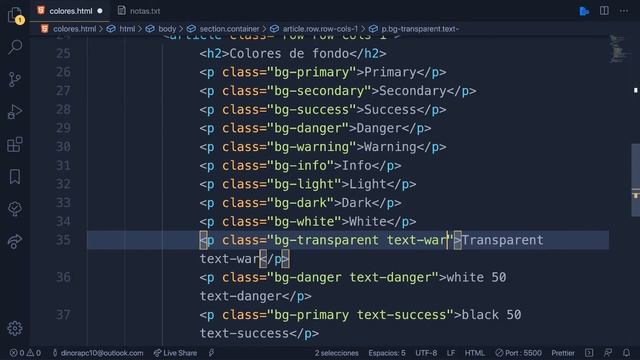640x360 pixels.
Task: Click the bg-secondary class value
Action: tap(320, 91)
